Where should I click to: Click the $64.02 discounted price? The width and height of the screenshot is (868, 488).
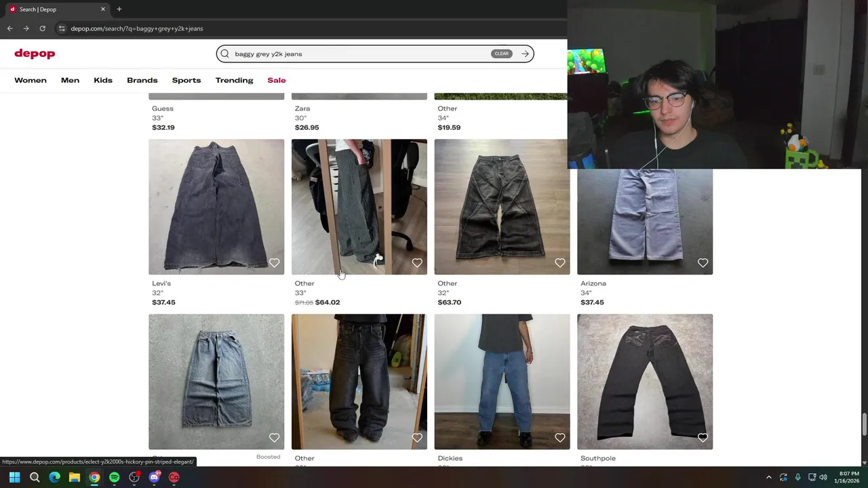(x=328, y=302)
